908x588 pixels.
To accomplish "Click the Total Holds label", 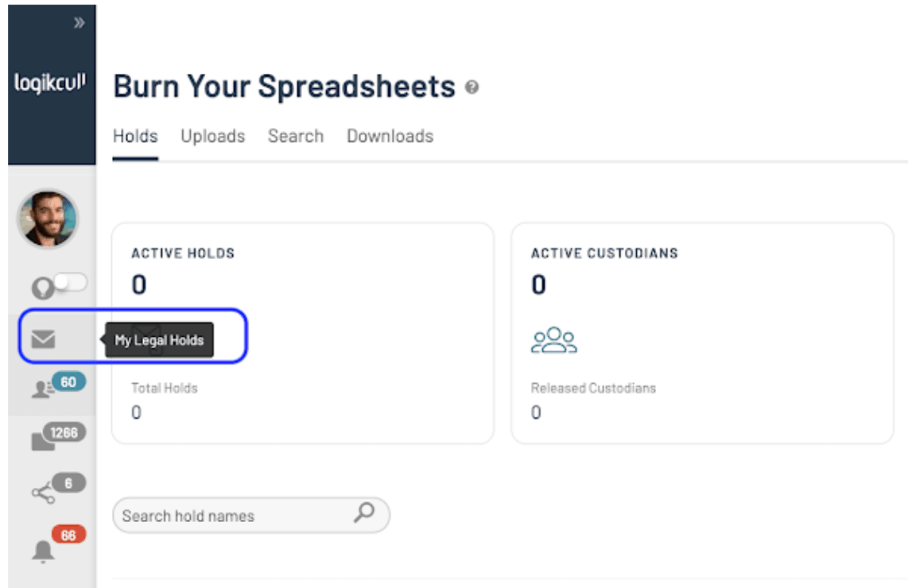I will click(165, 388).
